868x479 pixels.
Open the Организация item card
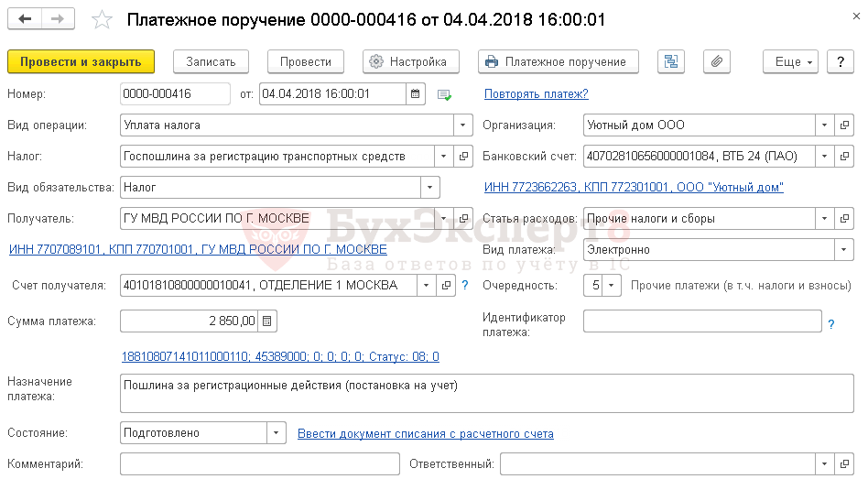pos(844,125)
